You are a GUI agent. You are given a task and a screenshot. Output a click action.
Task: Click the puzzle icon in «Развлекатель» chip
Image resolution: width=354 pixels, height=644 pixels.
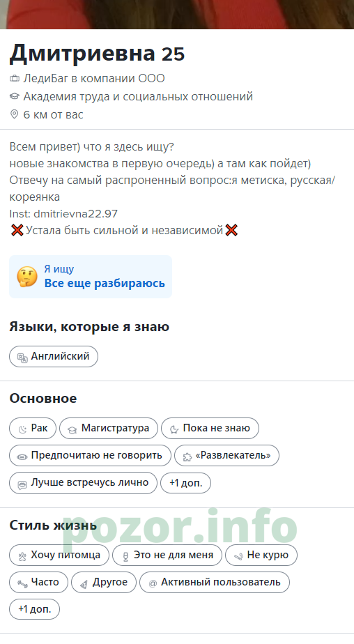[x=187, y=457]
